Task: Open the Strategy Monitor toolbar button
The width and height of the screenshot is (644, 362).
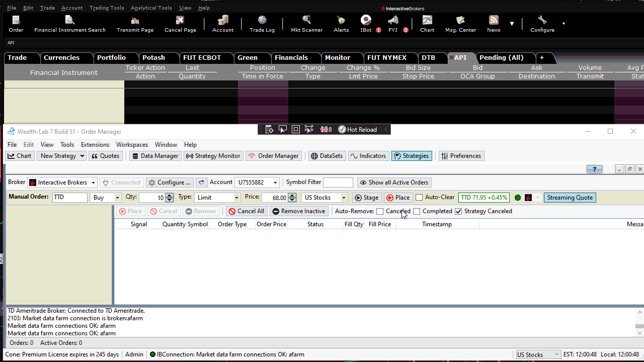Action: pyautogui.click(x=213, y=156)
